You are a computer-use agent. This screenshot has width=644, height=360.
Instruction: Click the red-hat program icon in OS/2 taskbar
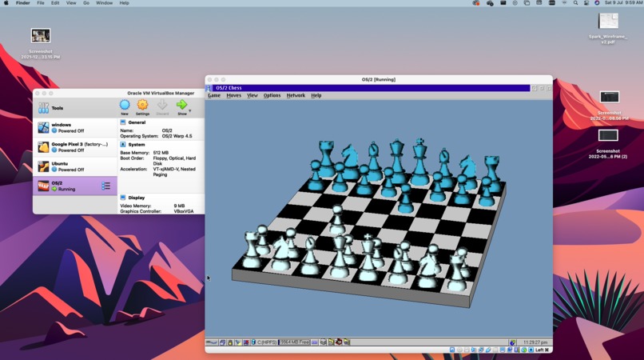(x=339, y=342)
